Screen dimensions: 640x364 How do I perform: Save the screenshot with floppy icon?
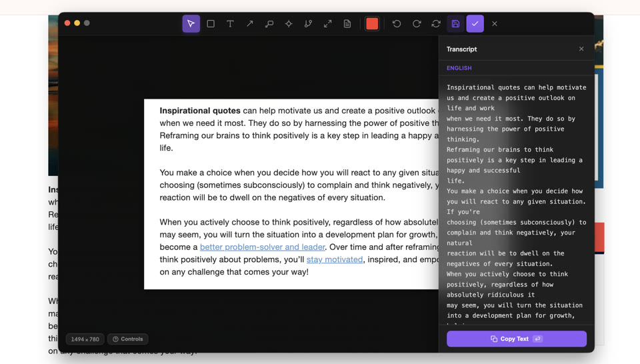tap(455, 24)
